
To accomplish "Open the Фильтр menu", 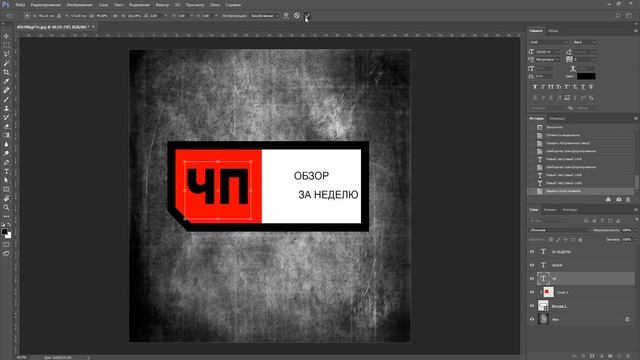I will 162,5.
